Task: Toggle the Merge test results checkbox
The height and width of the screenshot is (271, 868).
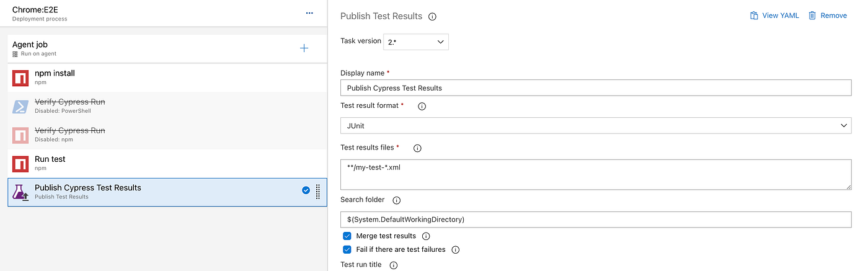Action: 347,236
